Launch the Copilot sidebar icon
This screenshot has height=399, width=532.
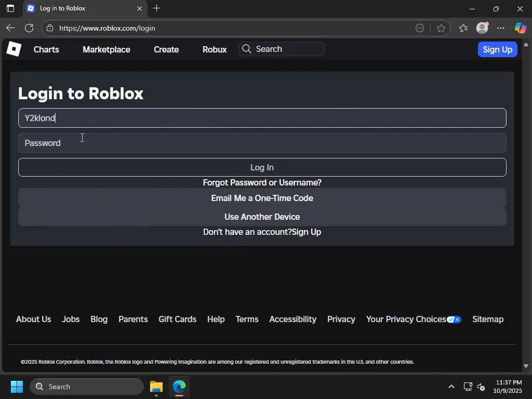[x=520, y=28]
